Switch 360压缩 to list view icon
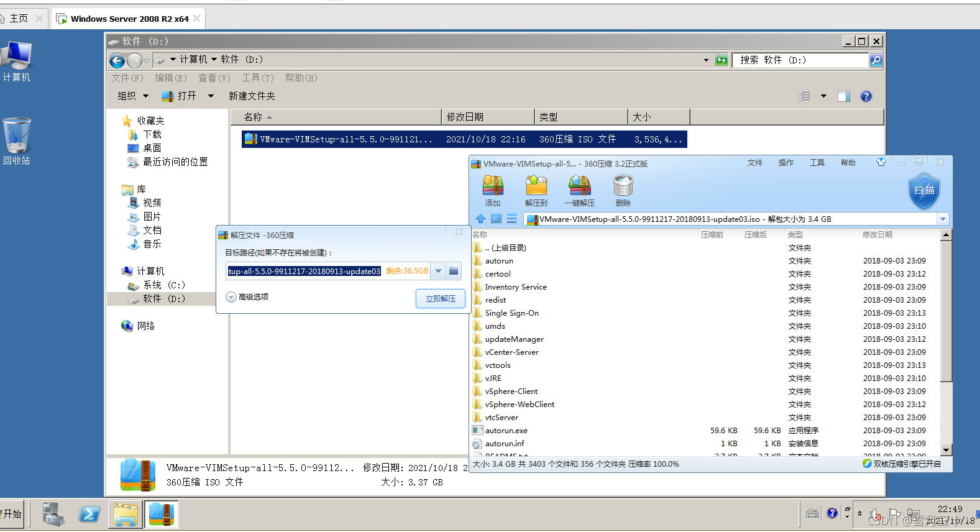Screen dimensions: 980x532 (511, 219)
